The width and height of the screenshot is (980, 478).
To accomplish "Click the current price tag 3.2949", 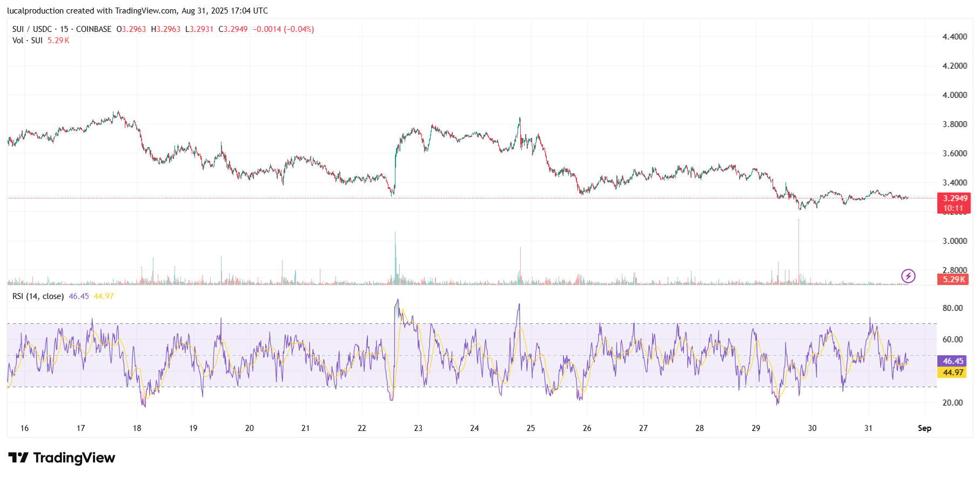I will pyautogui.click(x=954, y=198).
